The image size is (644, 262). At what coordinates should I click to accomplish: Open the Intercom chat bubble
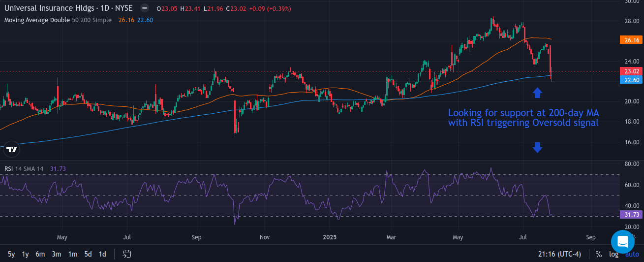(623, 241)
